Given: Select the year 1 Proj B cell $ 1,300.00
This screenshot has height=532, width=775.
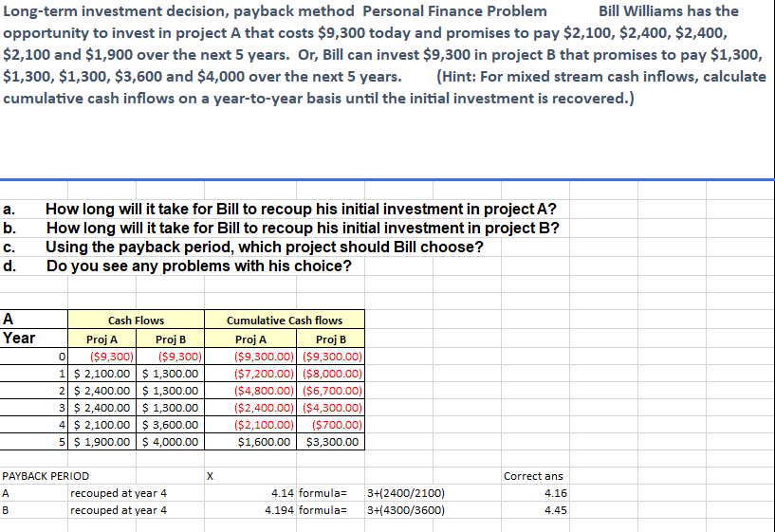Looking at the screenshot, I should click(171, 374).
